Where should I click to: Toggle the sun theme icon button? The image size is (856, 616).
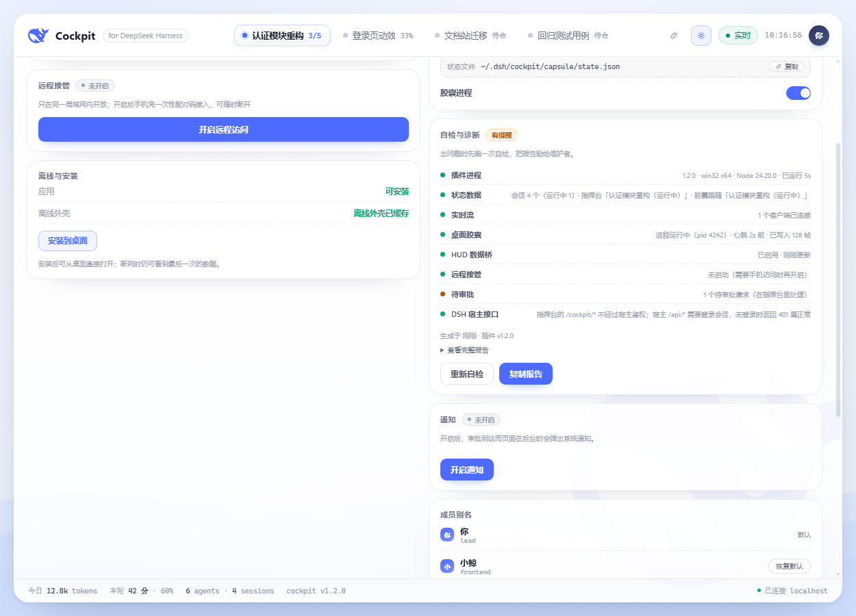coord(701,36)
